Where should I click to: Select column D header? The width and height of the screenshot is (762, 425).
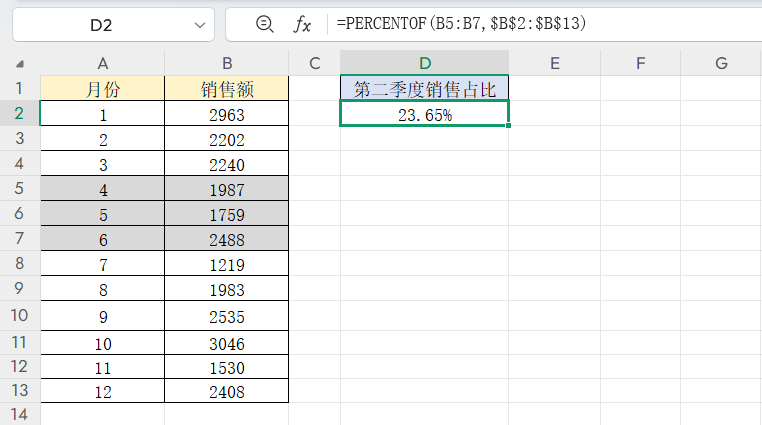tap(424, 64)
